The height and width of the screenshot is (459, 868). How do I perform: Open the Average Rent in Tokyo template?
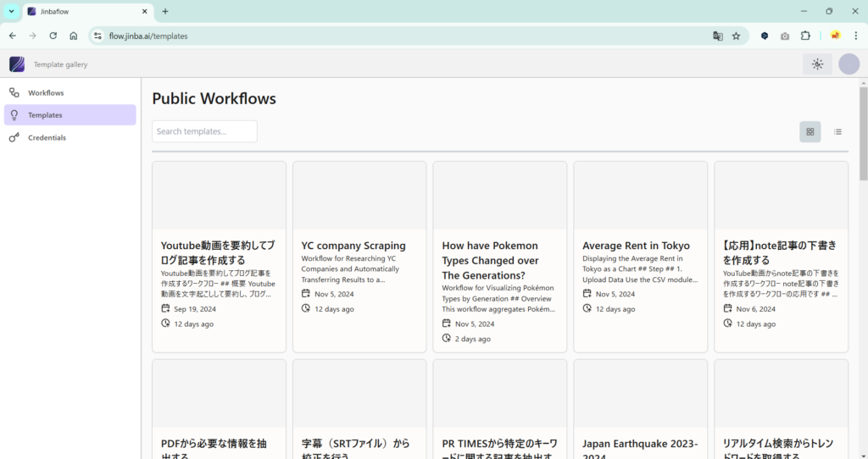[636, 246]
